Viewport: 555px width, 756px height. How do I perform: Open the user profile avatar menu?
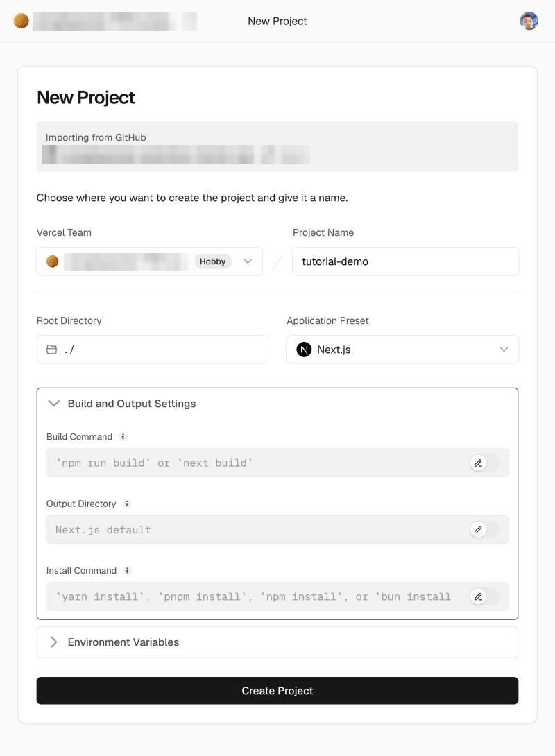tap(529, 21)
